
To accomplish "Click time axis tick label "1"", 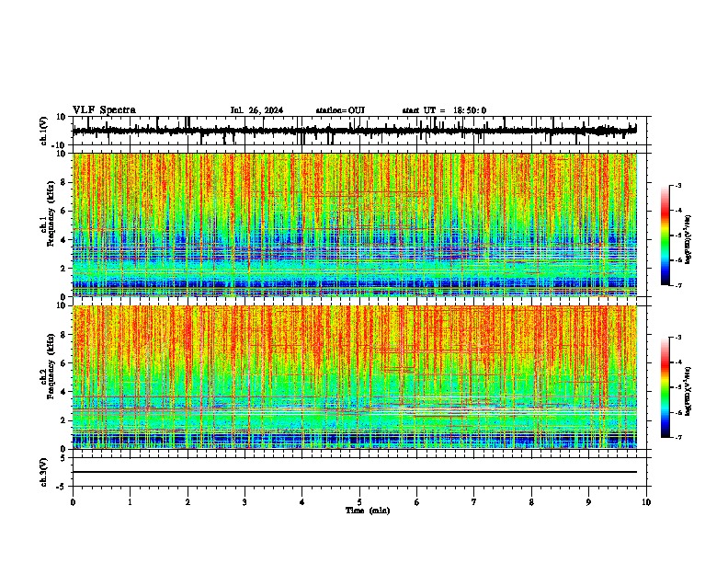I will click(x=130, y=502).
